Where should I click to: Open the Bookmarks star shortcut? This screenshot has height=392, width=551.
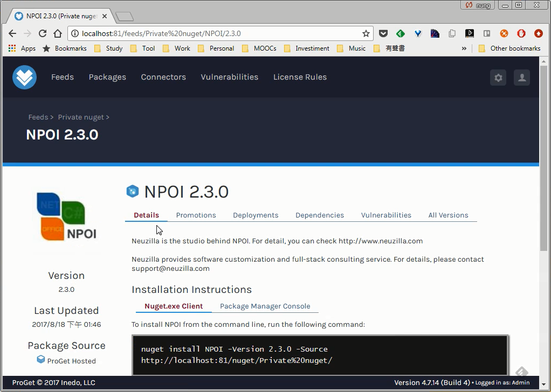click(64, 48)
